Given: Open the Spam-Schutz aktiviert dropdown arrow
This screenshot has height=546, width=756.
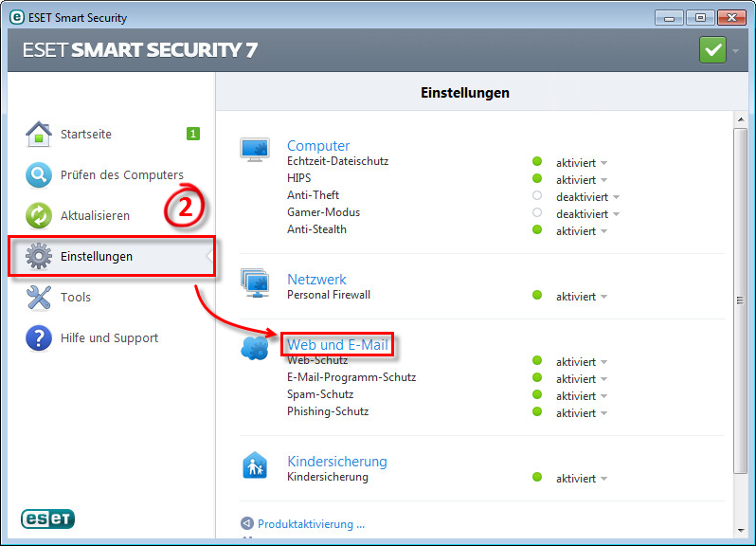Looking at the screenshot, I should click(x=603, y=396).
